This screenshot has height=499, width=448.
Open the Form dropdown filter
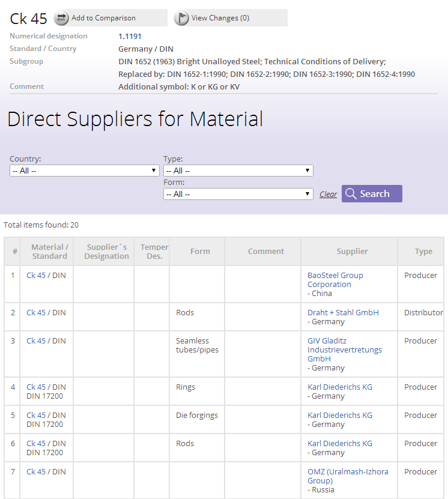point(238,194)
